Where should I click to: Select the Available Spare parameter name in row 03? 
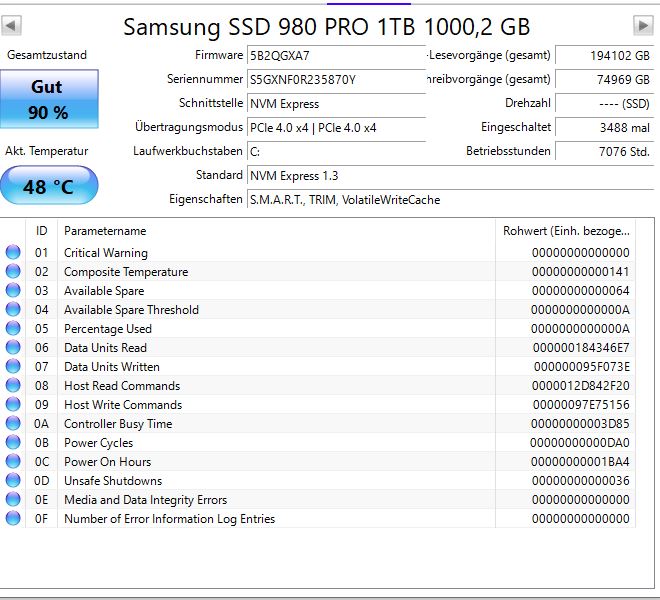[104, 291]
